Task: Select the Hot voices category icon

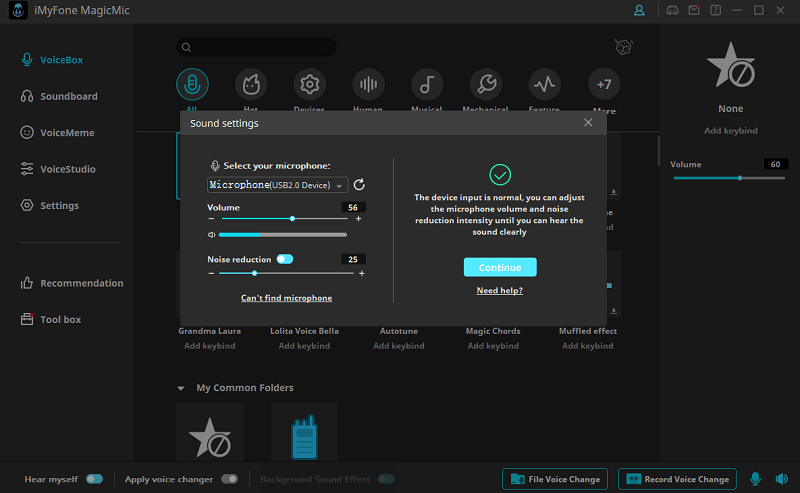Action: [x=251, y=84]
